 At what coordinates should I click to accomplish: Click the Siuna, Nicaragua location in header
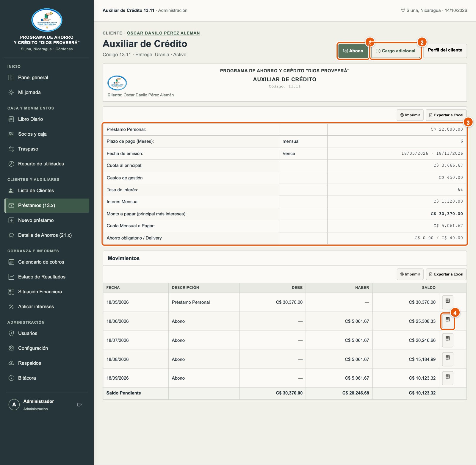click(423, 10)
